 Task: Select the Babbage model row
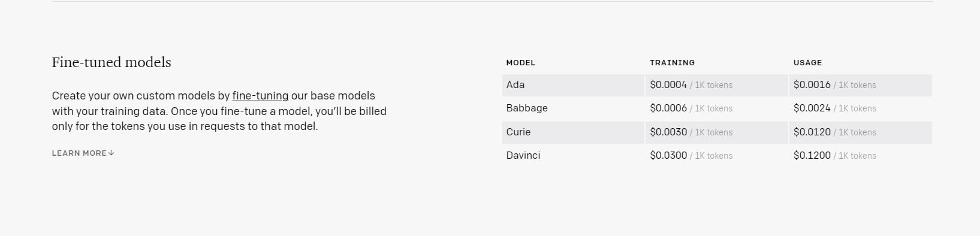tap(717, 108)
